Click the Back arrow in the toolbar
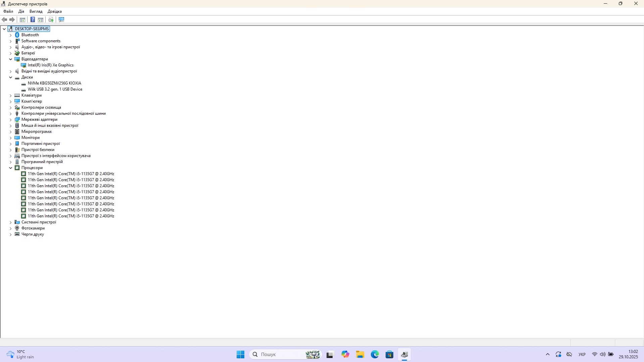The height and width of the screenshot is (362, 644). [x=4, y=19]
